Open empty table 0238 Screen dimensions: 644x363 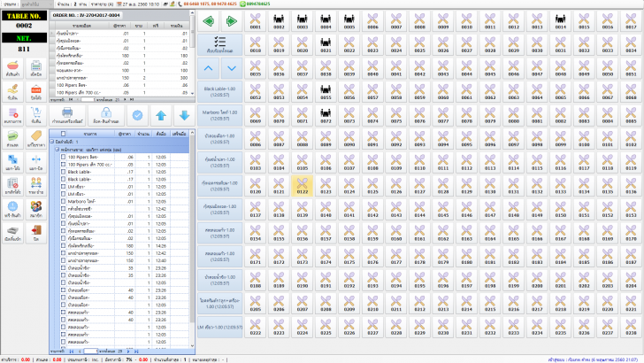coord(631,328)
